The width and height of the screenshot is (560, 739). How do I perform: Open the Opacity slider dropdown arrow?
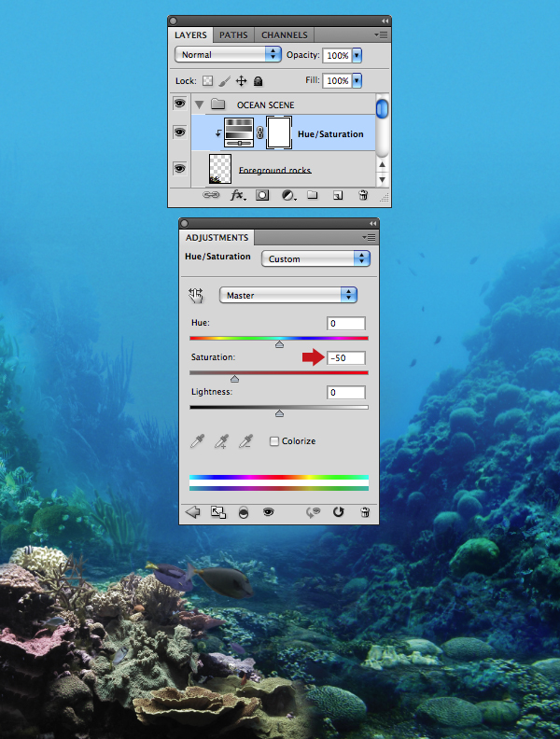tap(357, 55)
